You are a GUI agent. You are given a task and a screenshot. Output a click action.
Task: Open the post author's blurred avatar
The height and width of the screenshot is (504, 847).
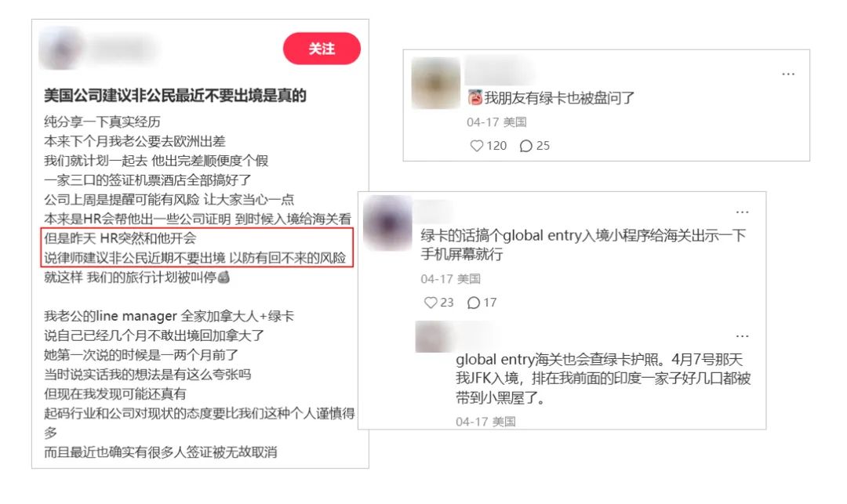tap(62, 49)
